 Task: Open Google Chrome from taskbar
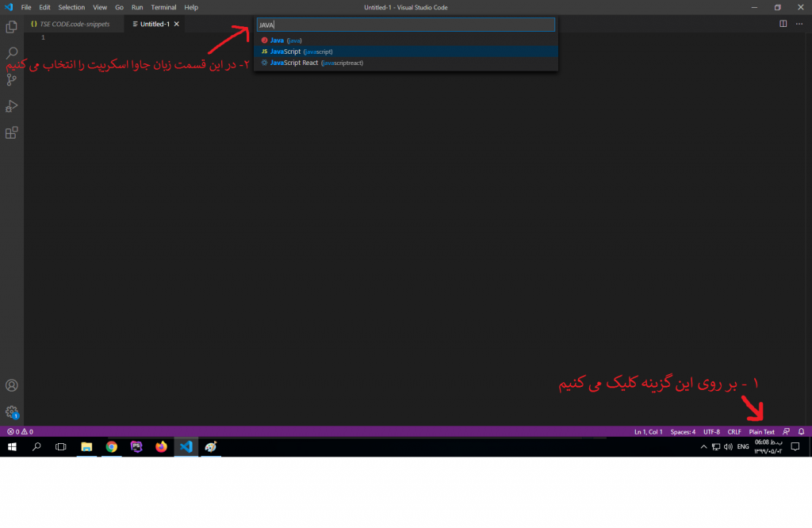(x=111, y=446)
